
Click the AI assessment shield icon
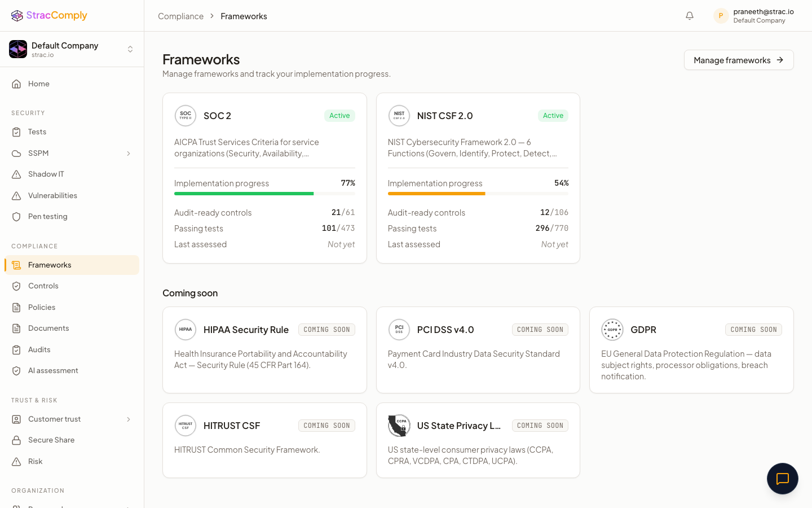[x=16, y=371]
